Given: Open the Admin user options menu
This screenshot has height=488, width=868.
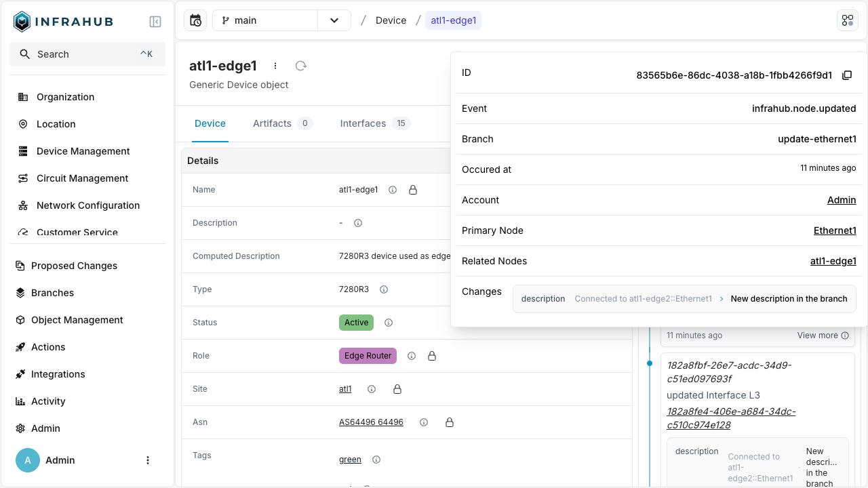Looking at the screenshot, I should (148, 460).
